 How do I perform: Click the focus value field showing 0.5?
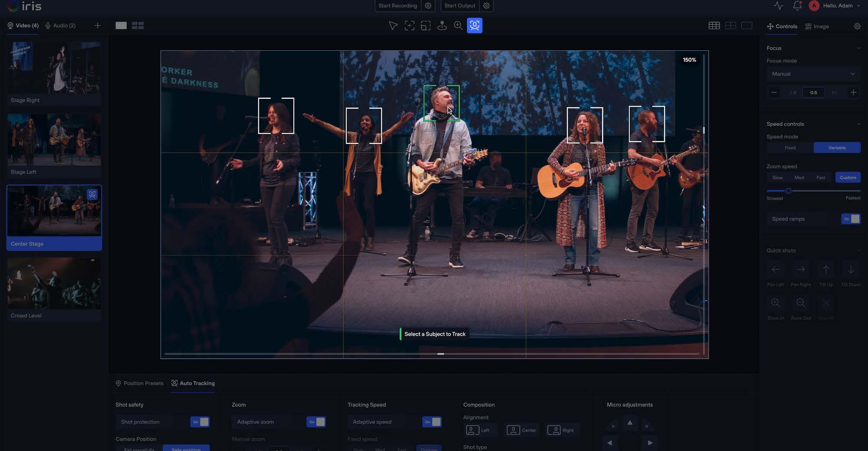(x=813, y=92)
